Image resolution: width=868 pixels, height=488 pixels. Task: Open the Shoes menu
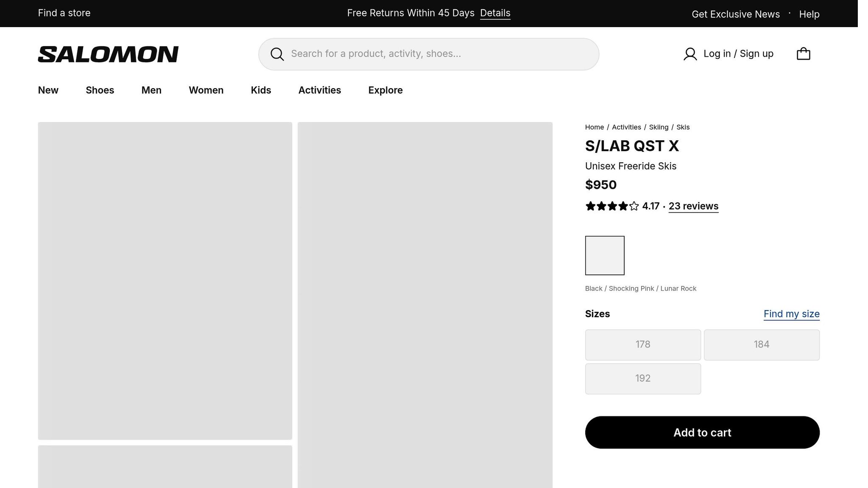[100, 90]
